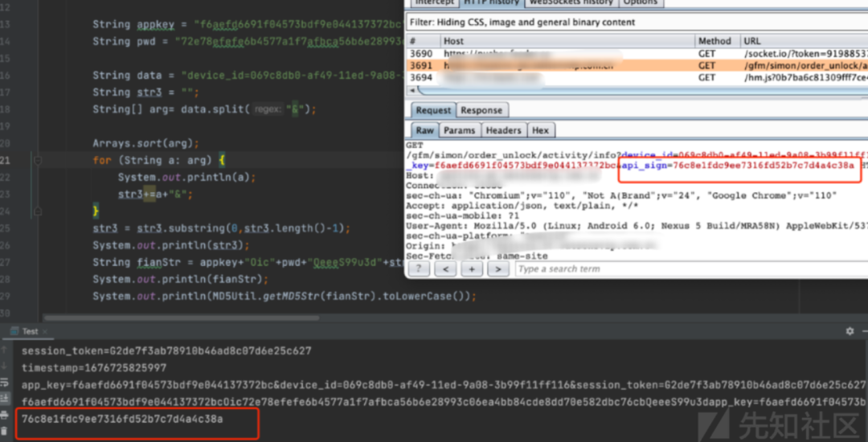The width and height of the screenshot is (868, 442).
Task: Select highlighted history row 3691
Action: [637, 65]
